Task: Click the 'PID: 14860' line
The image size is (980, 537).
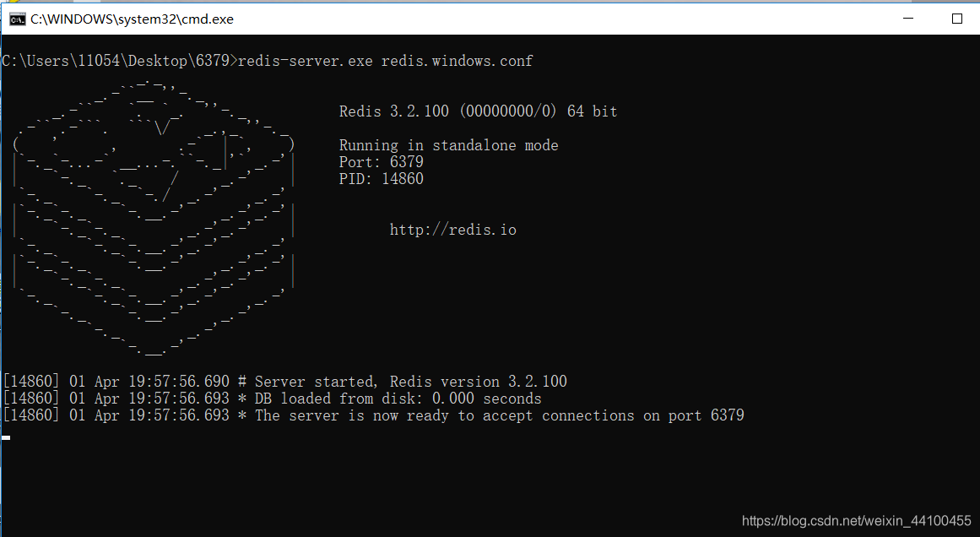Action: pos(382,179)
